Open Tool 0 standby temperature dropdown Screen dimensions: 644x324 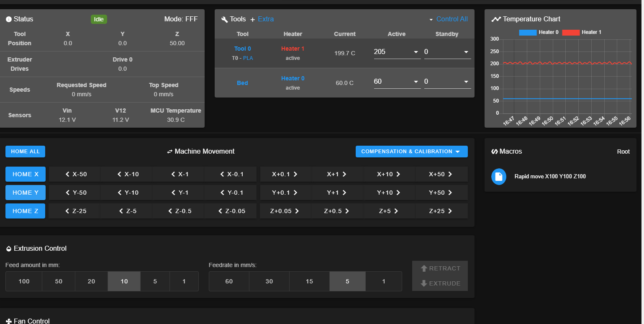(x=447, y=52)
